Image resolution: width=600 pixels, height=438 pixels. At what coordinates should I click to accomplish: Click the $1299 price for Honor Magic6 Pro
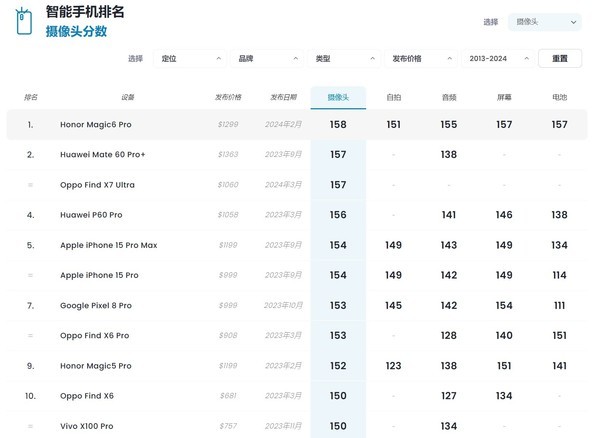click(x=228, y=124)
